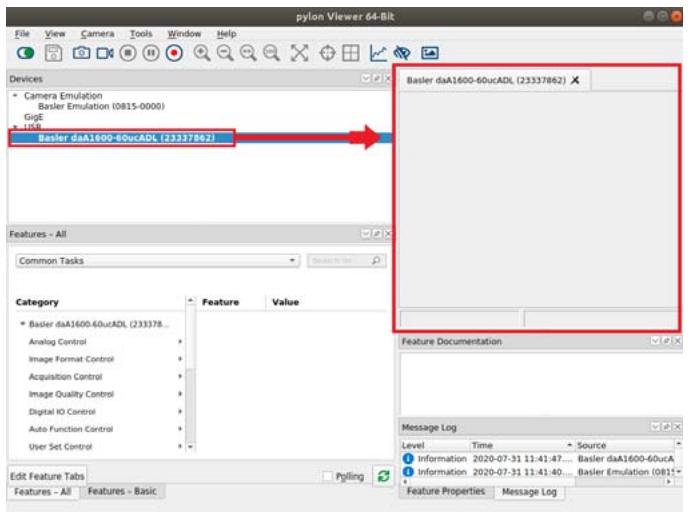The width and height of the screenshot is (690, 515).
Task: Toggle the grid overlay icon
Action: [x=351, y=53]
